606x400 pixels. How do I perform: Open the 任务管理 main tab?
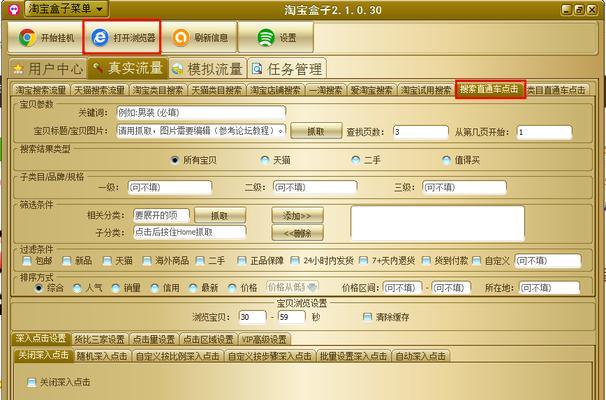pos(287,69)
